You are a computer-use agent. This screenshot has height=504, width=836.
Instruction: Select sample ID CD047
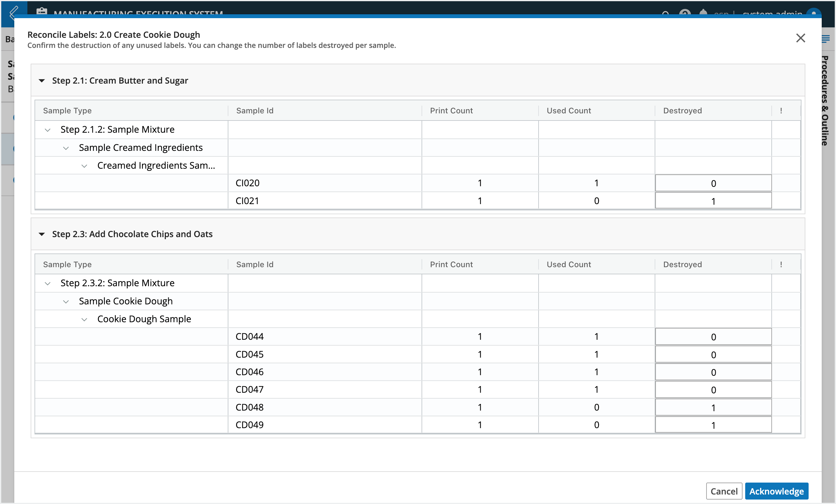coord(249,390)
